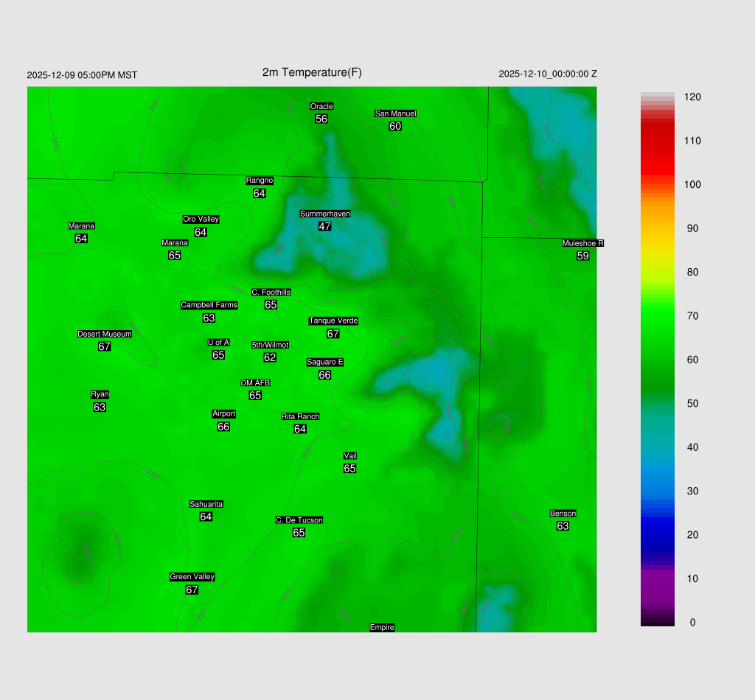
Task: Click the Benson station label
Action: click(563, 514)
